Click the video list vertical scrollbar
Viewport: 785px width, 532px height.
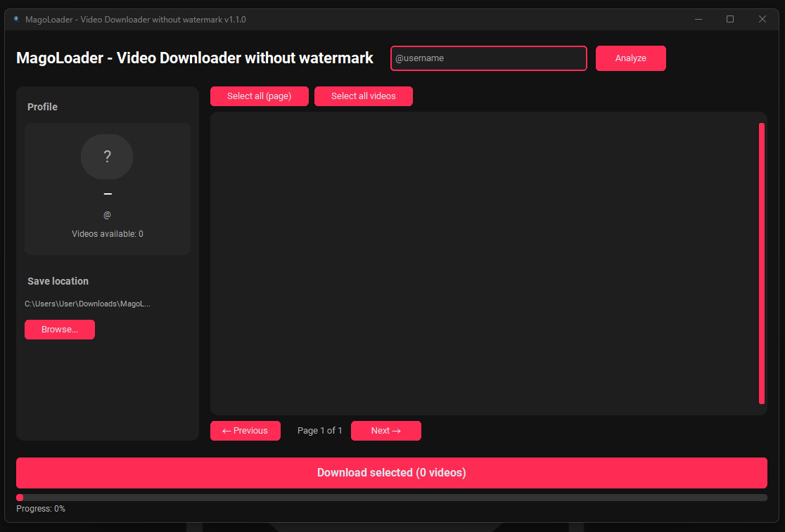762,263
